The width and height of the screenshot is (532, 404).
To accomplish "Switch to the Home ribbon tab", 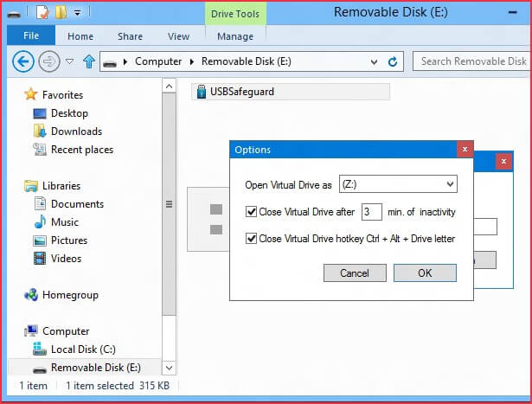I will click(x=80, y=36).
